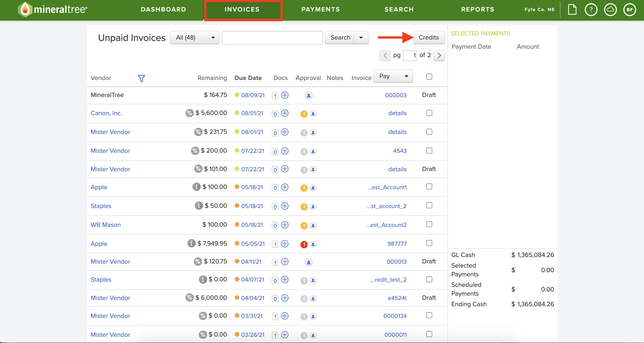This screenshot has width=644, height=343.
Task: Check the Staples ...redit_test_2 checkbox
Action: [x=429, y=279]
